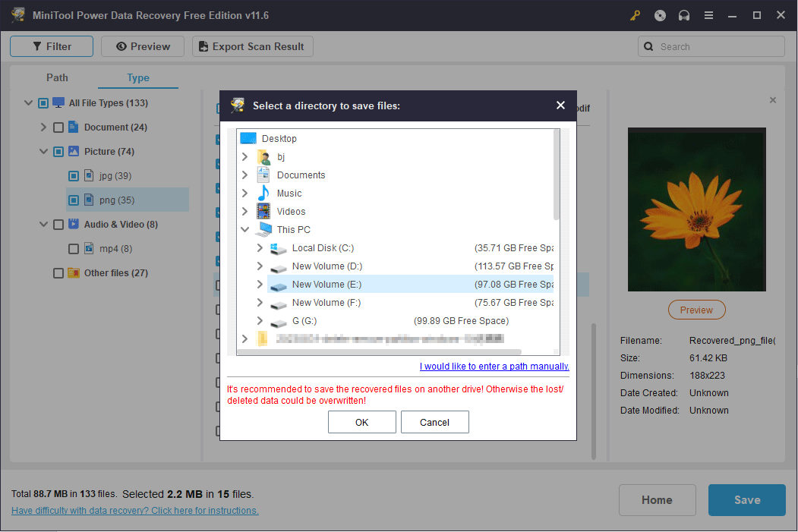Viewport: 798px width, 532px height.
Task: Click the vertical scrollbar in directory tree
Action: click(557, 175)
